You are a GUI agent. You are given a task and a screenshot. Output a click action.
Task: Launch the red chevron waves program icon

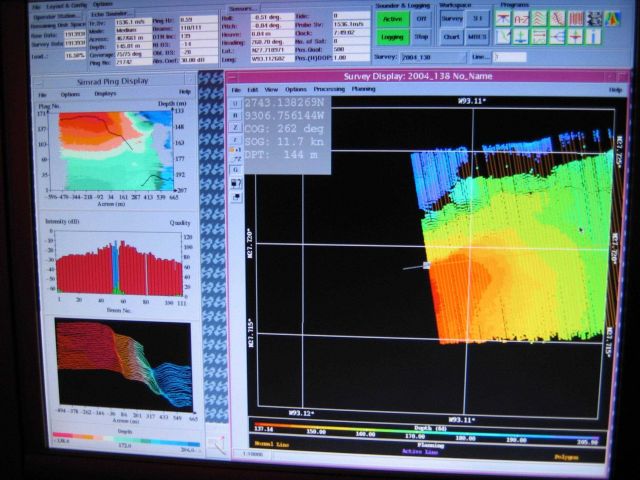tap(539, 19)
